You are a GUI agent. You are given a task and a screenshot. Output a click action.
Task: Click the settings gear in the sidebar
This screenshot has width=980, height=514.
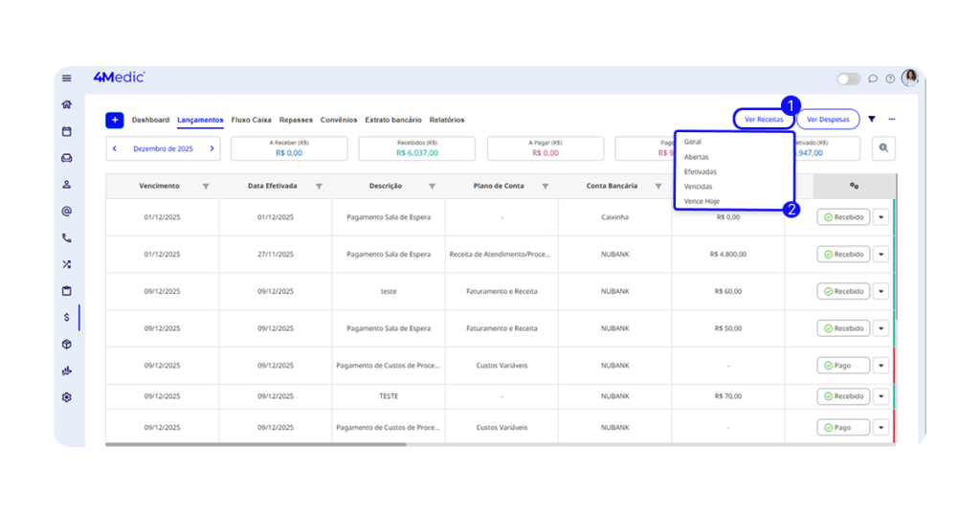coord(66,397)
